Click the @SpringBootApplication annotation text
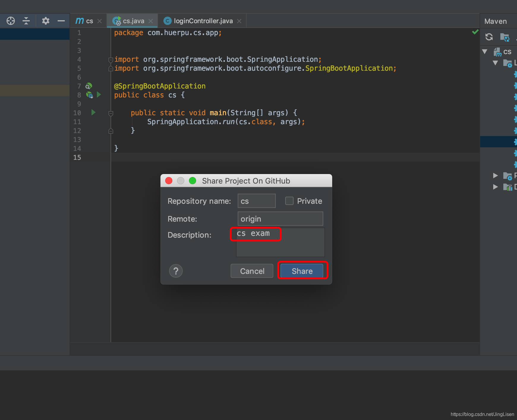 point(160,86)
